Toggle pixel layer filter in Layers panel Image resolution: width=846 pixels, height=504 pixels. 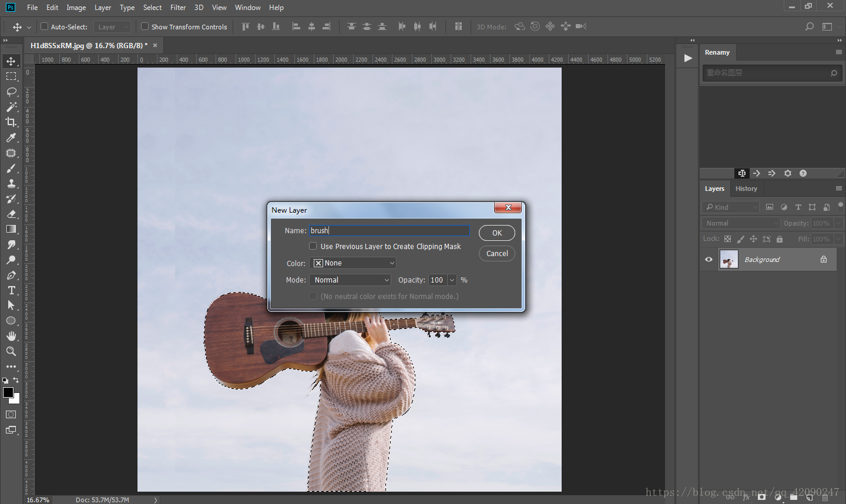click(x=770, y=207)
